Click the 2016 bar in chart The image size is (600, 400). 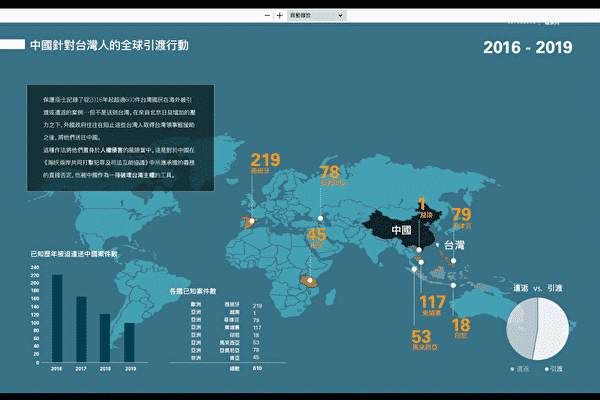point(57,319)
